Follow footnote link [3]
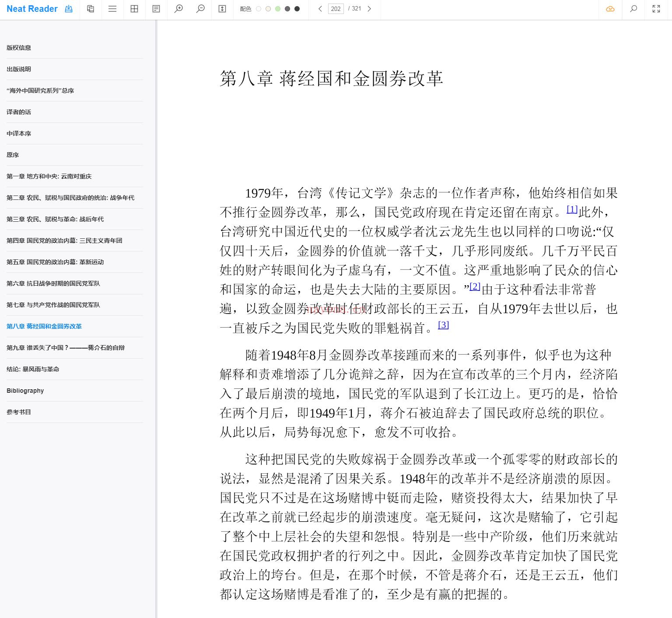Screen dimensions: 672x618 point(443,325)
